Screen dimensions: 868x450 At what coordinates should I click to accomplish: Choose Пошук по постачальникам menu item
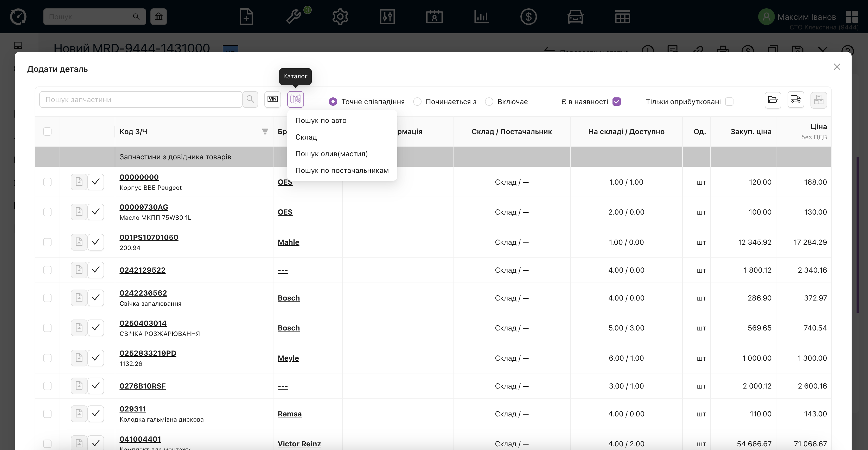(x=342, y=170)
